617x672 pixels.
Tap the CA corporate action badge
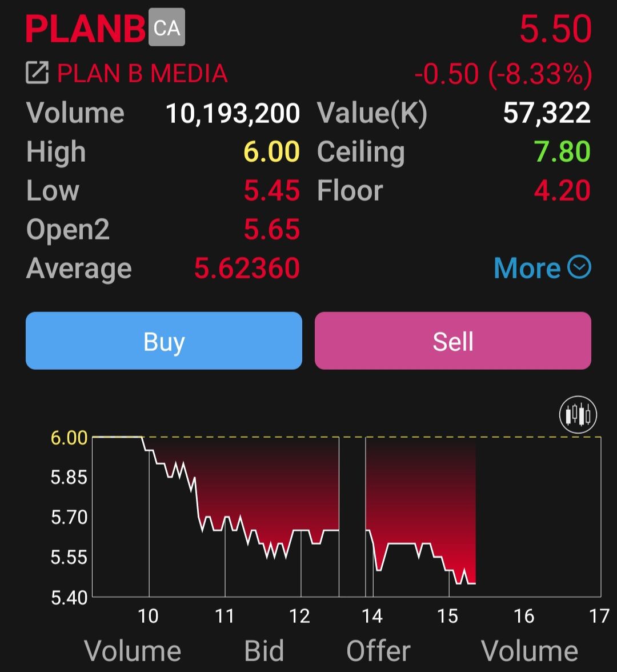[167, 27]
